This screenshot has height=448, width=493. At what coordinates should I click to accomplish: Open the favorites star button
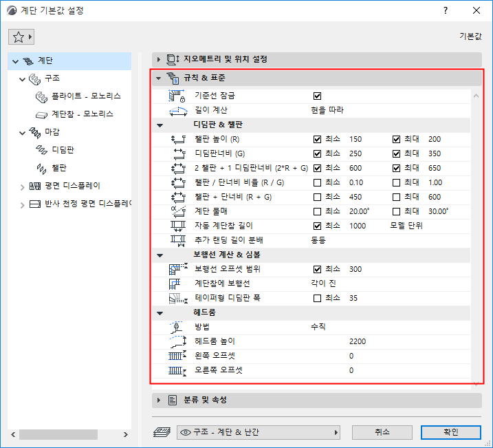point(21,37)
